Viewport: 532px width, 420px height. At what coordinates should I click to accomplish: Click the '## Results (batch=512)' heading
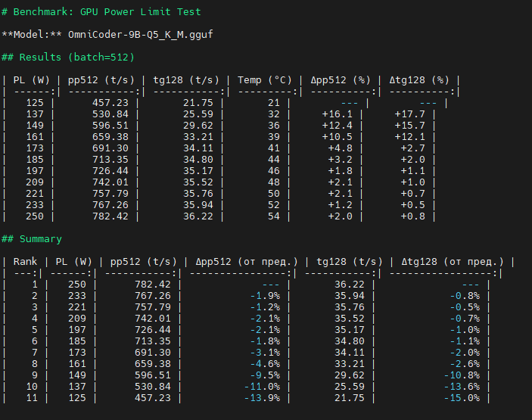(x=68, y=58)
